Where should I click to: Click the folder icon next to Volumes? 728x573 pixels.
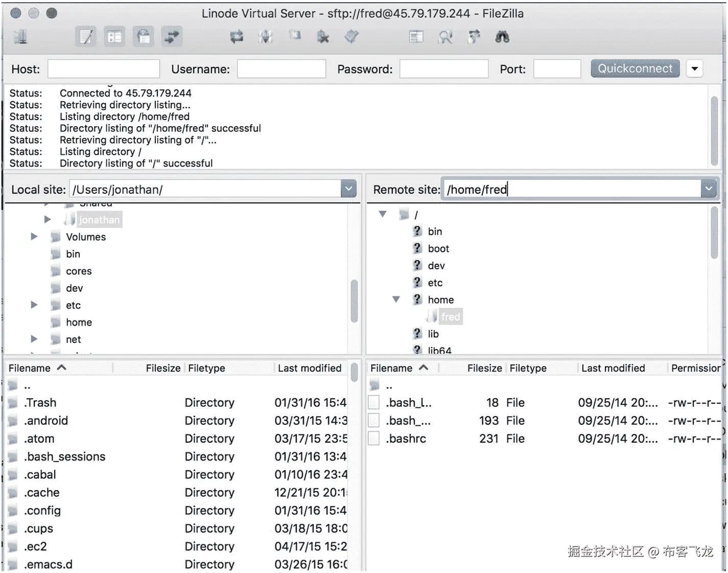coord(56,237)
